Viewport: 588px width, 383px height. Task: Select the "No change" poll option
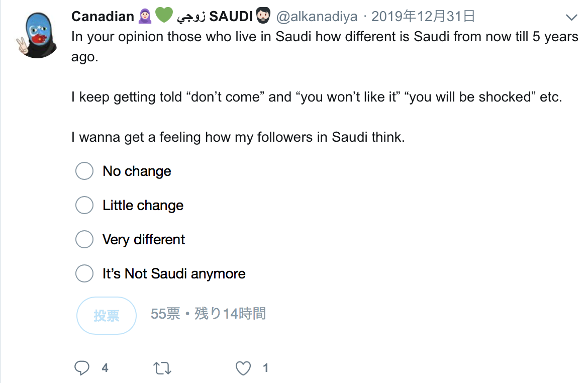click(84, 171)
